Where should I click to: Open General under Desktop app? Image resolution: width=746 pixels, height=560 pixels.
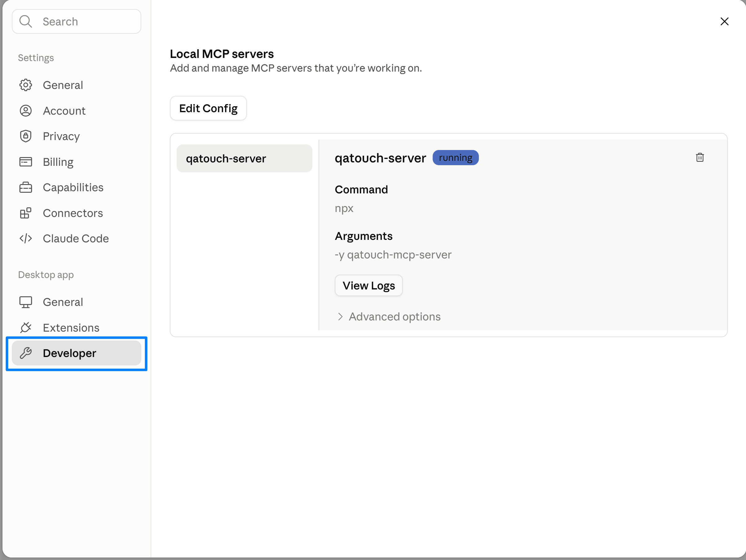[x=76, y=302]
